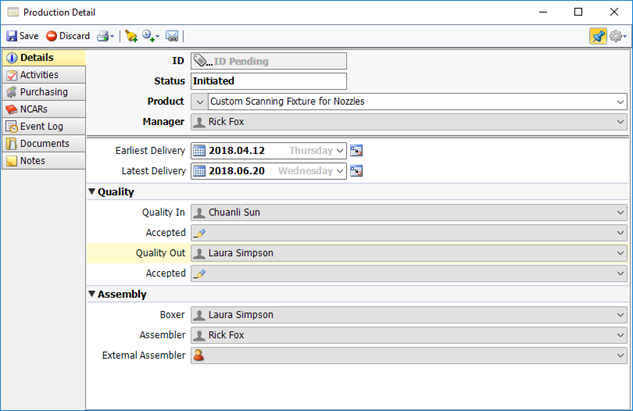Click the 2018.04.12 date value
Image resolution: width=633 pixels, height=411 pixels.
[x=237, y=151]
